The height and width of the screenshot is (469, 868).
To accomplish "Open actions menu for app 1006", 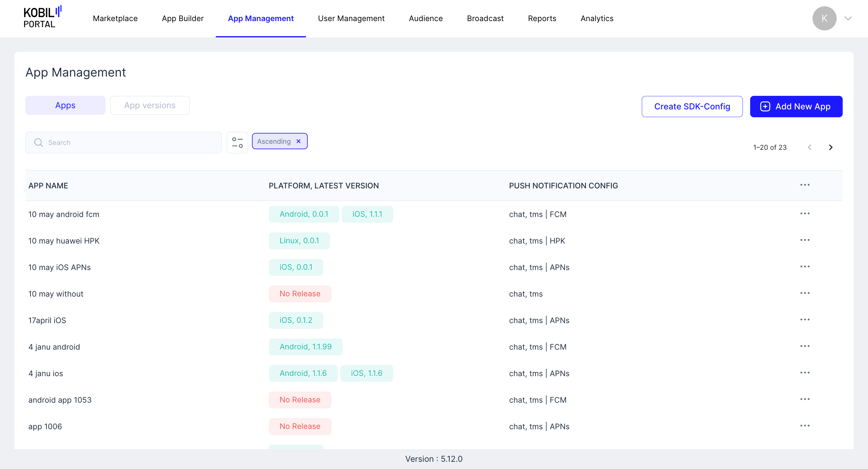I will point(805,426).
